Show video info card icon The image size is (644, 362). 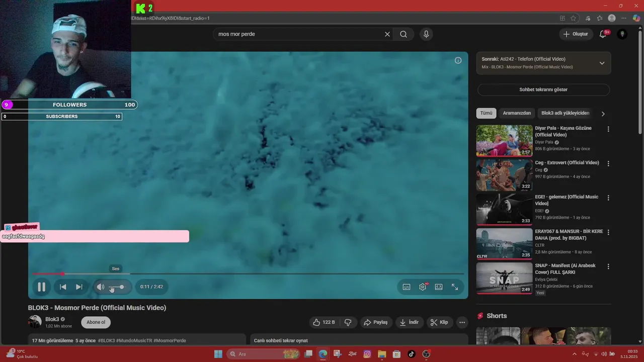pos(458,60)
